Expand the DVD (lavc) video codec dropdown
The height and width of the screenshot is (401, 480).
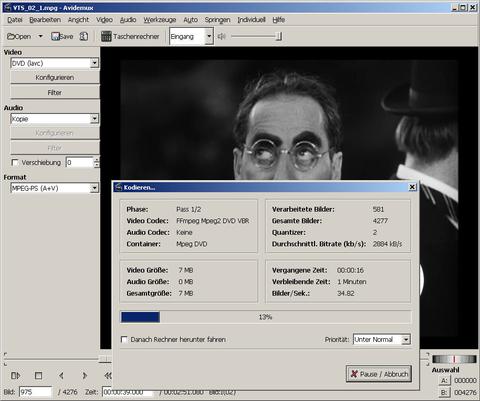[x=94, y=63]
